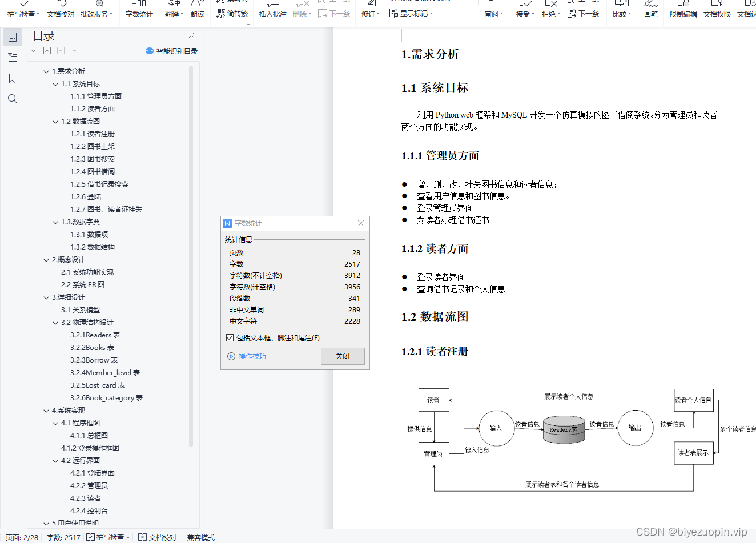Go to 1.2.4 图书借阅 in outline
The height and width of the screenshot is (543, 756).
point(93,172)
